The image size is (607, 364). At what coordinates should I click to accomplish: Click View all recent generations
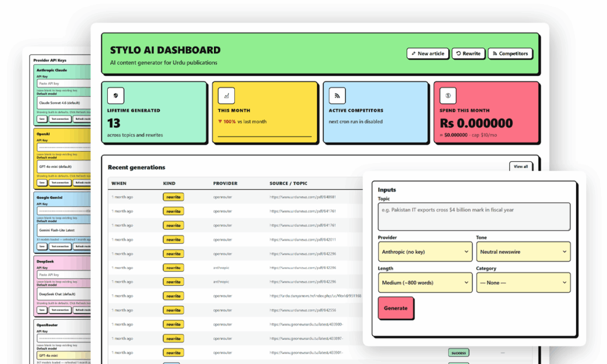click(x=520, y=167)
